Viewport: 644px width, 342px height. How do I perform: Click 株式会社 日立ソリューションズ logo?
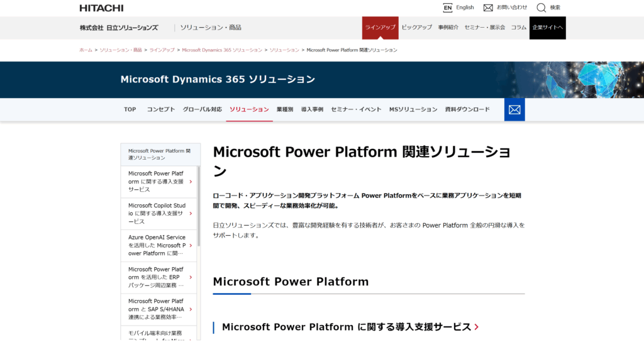(119, 28)
